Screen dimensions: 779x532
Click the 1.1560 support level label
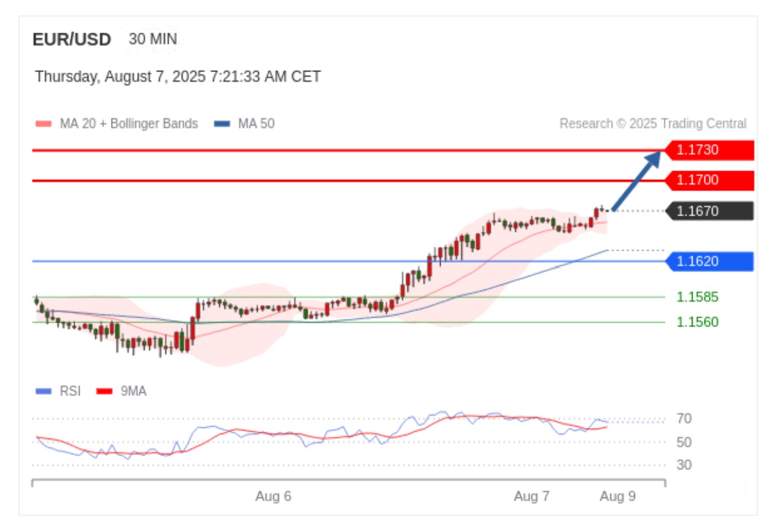pos(698,322)
